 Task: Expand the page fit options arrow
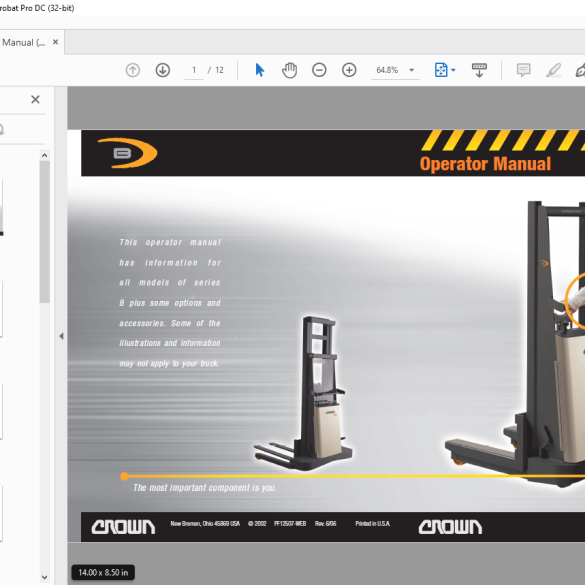tap(453, 70)
